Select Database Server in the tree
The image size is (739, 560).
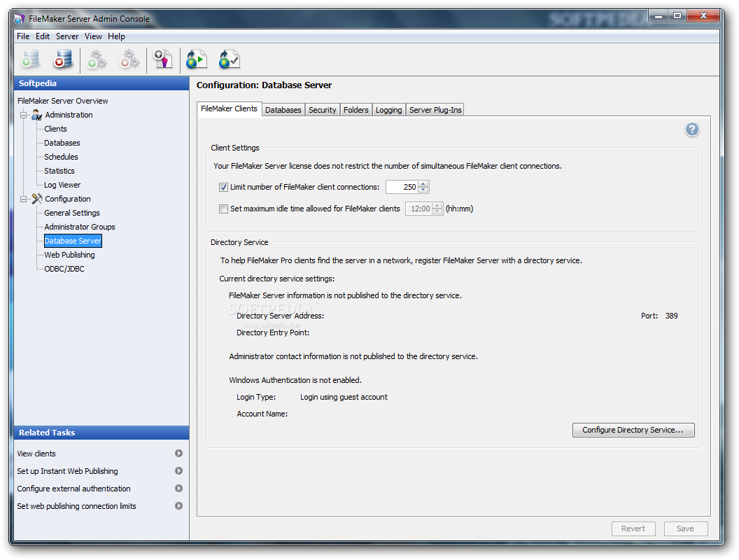coord(73,241)
